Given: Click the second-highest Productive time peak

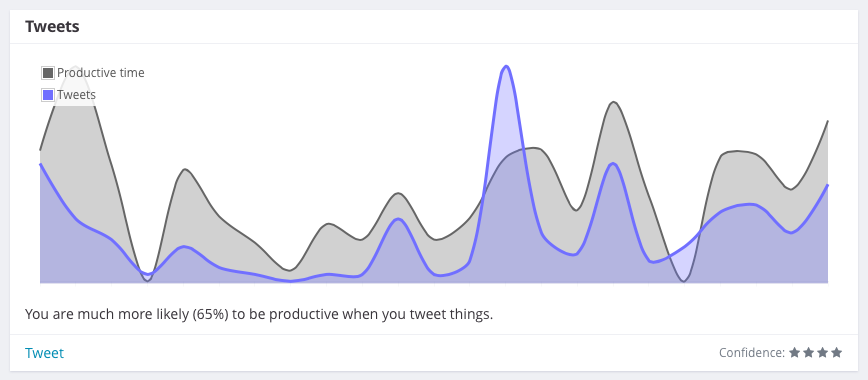Looking at the screenshot, I should [613, 102].
